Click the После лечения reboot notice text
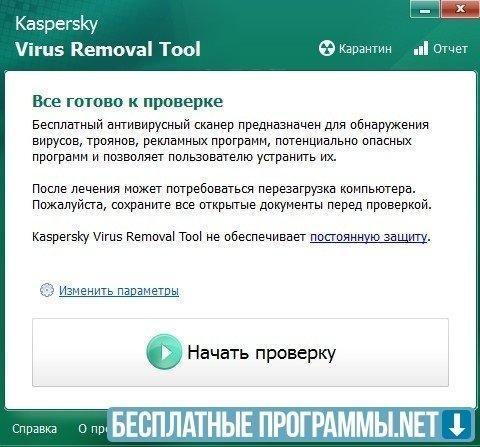480x447 pixels. [x=232, y=197]
